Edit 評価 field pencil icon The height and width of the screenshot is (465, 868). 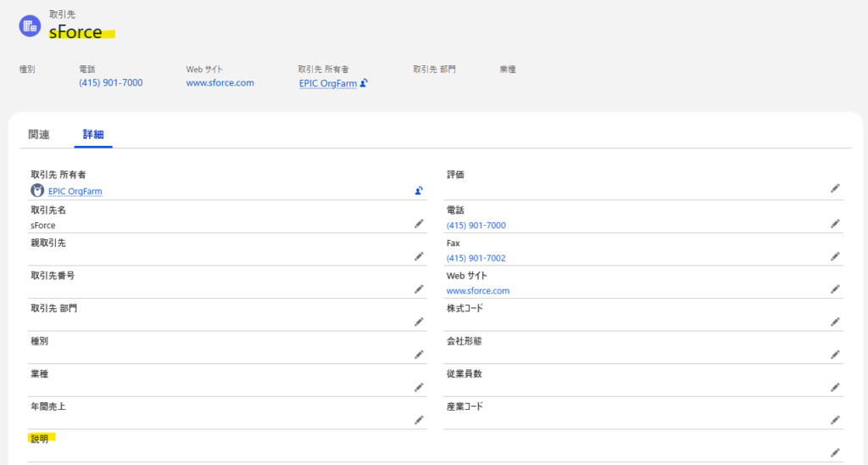click(835, 188)
